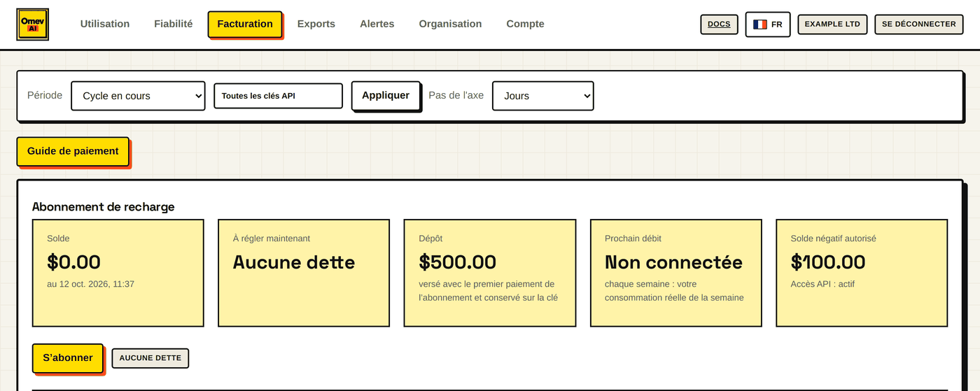Screen dimensions: 980x391
Task: Expand the Période dropdown "Cycle en cours"
Action: pyautogui.click(x=138, y=96)
